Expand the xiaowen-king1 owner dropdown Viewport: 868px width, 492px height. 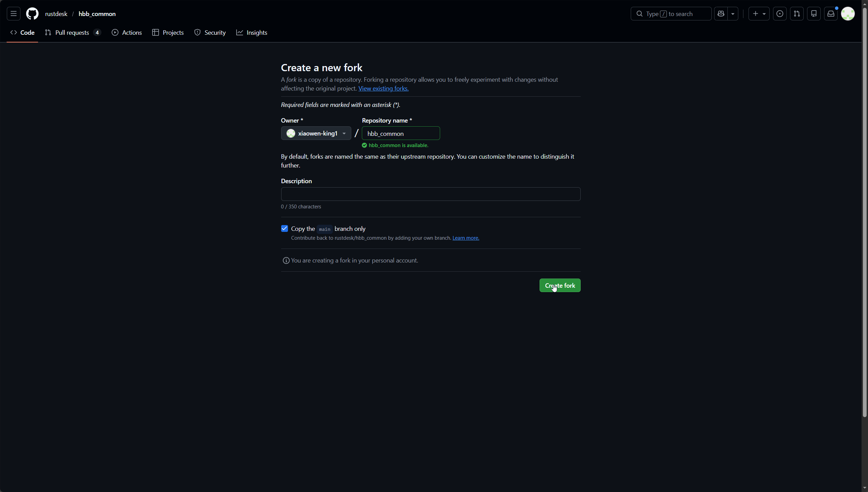(x=316, y=133)
